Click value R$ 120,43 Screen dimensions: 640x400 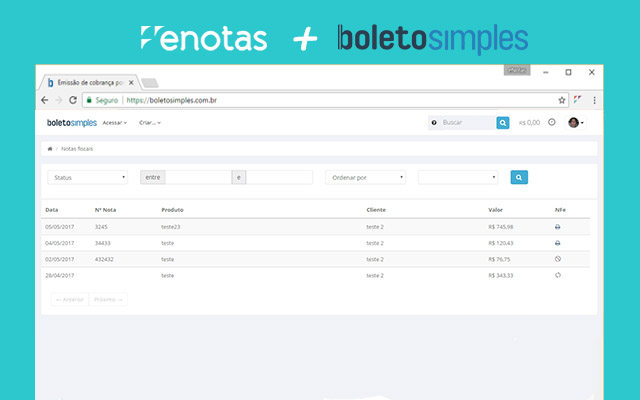tap(501, 243)
